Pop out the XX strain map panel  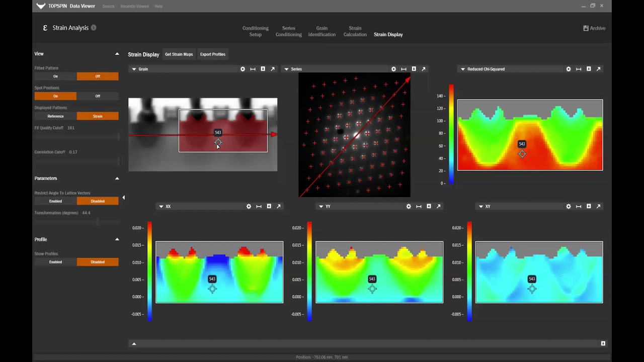[x=279, y=206]
